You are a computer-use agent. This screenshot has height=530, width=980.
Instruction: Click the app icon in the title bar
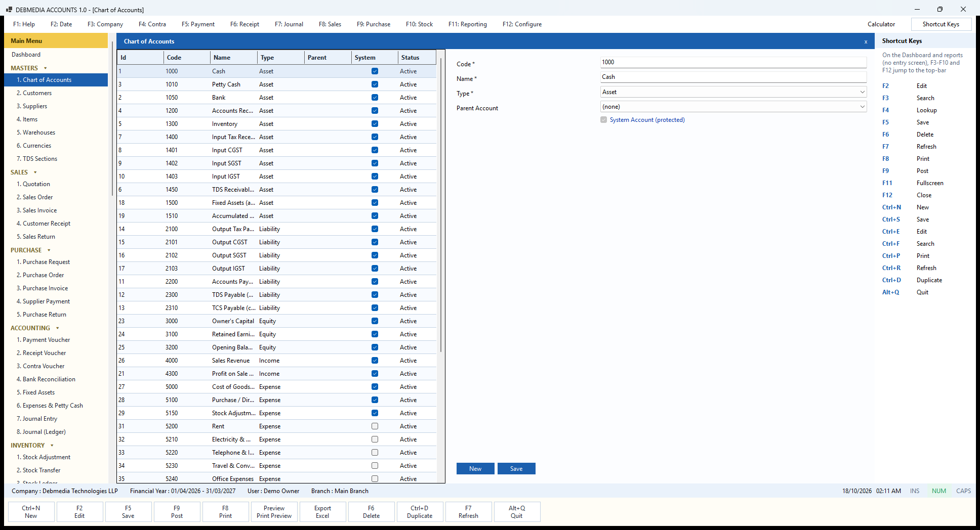(9, 10)
